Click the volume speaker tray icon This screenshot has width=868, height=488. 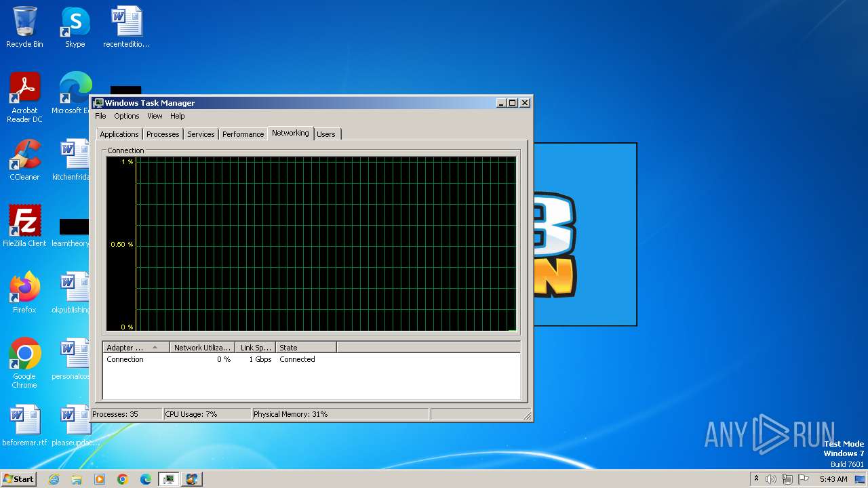click(771, 479)
